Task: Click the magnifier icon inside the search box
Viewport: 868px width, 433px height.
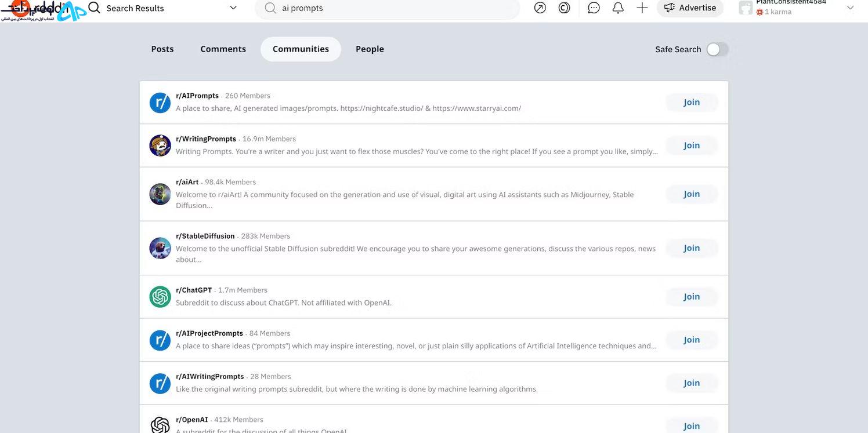Action: pyautogui.click(x=270, y=8)
